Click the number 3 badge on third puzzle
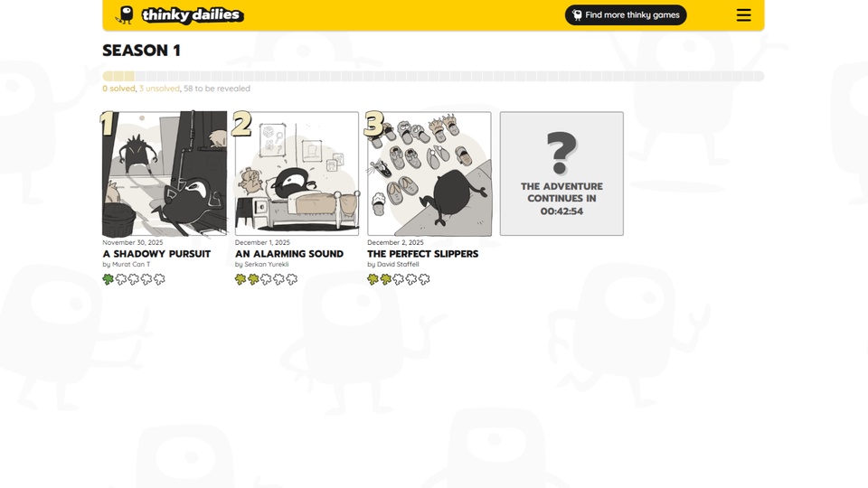 [373, 124]
